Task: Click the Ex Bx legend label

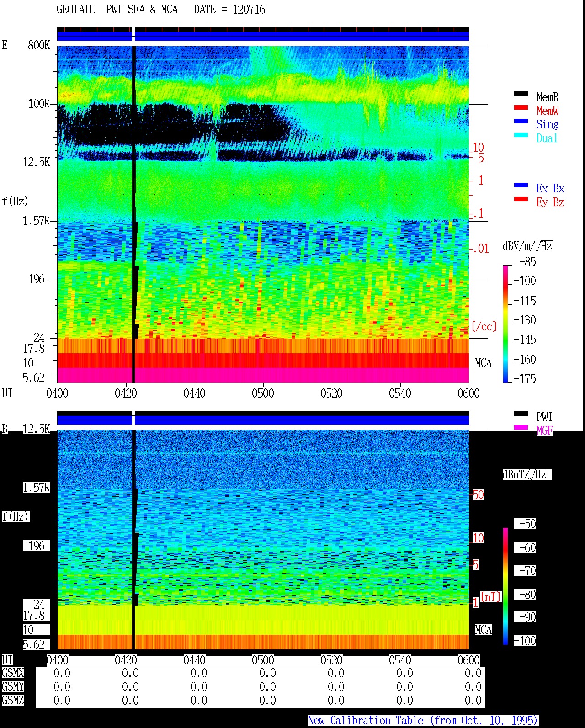Action: 550,188
